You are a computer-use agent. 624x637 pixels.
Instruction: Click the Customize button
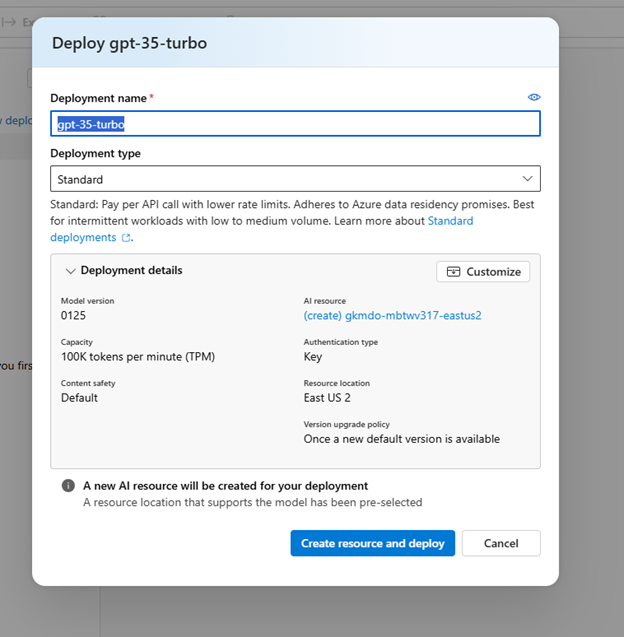(x=483, y=272)
